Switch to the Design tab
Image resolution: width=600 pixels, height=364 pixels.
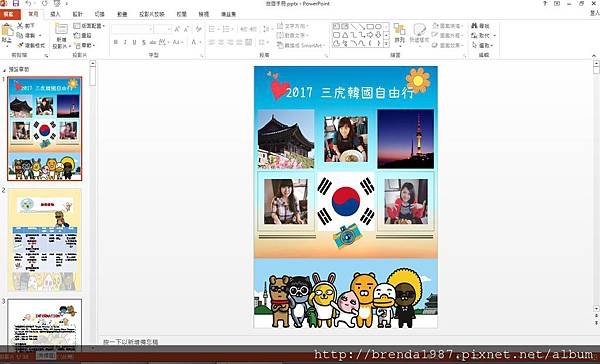(78, 14)
